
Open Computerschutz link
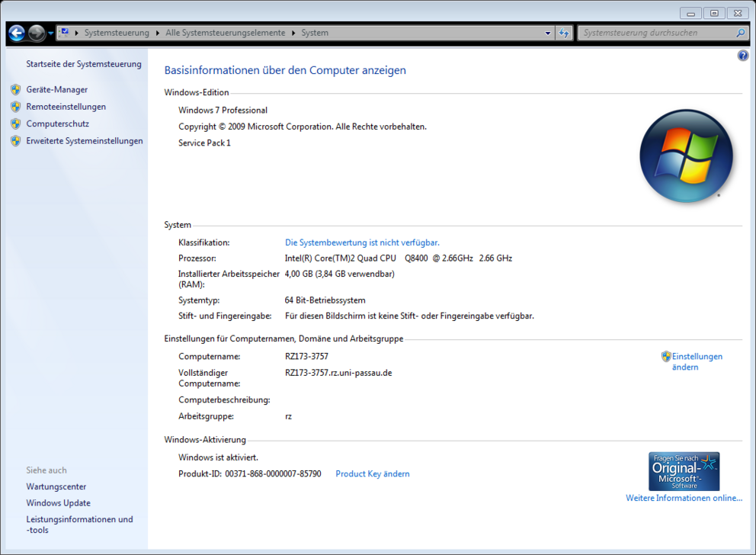point(58,124)
